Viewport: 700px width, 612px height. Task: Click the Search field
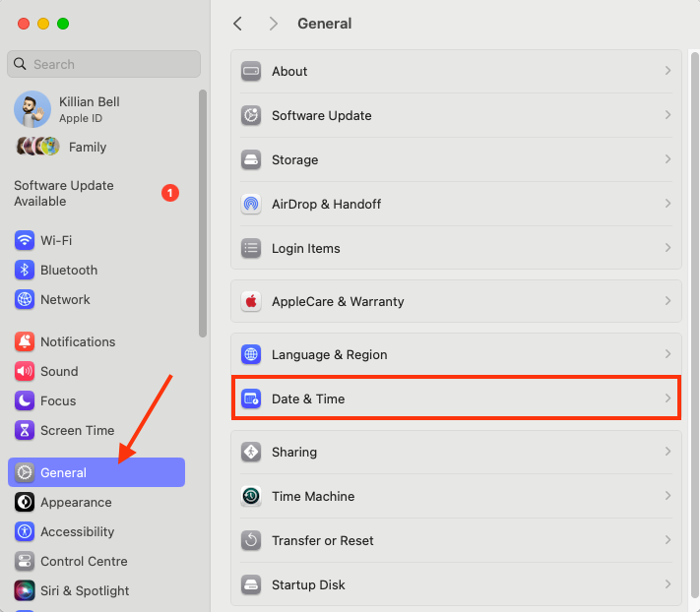click(x=103, y=64)
